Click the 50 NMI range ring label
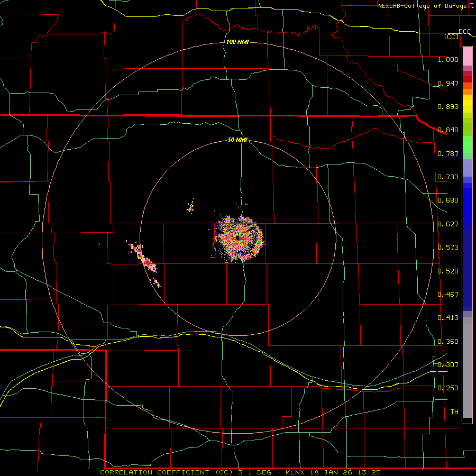Viewport: 476px width, 476px height. pyautogui.click(x=237, y=140)
